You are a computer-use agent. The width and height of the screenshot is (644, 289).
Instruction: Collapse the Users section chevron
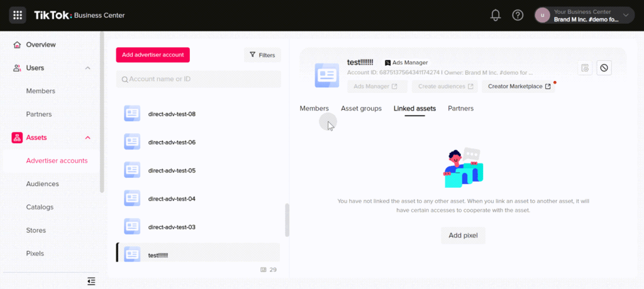click(87, 68)
